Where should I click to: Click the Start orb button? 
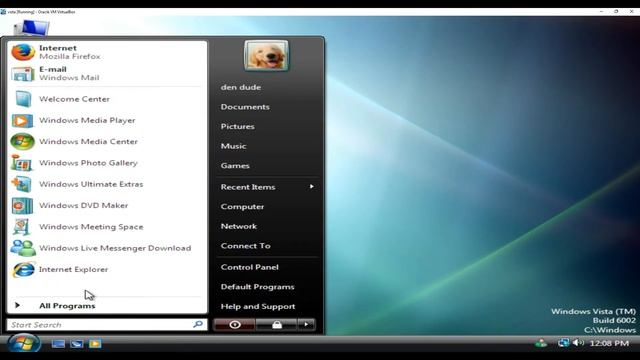(x=23, y=343)
